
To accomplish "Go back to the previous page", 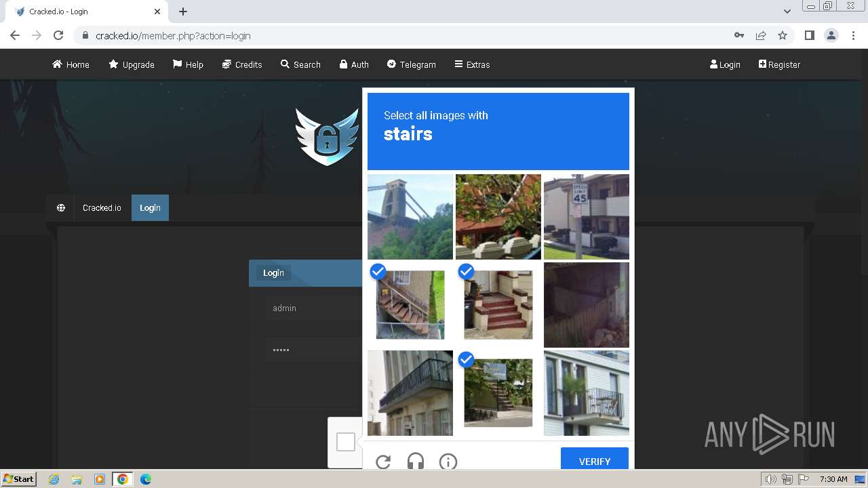I will pos(15,35).
